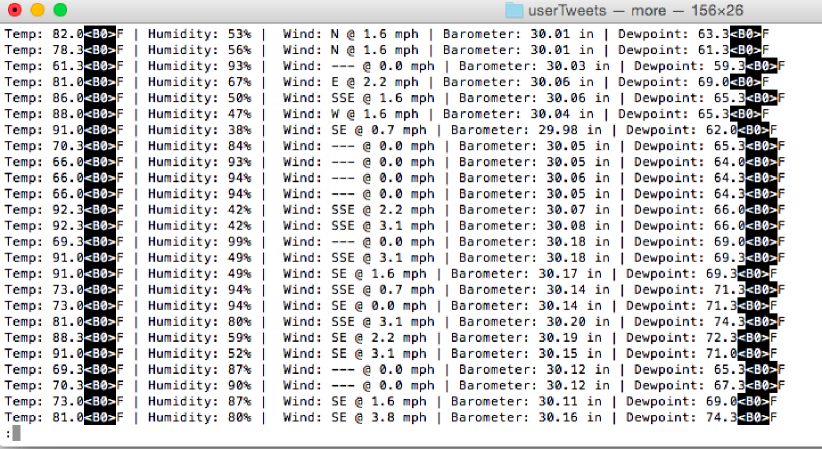The height and width of the screenshot is (449, 822).
Task: Pick the text "Wind: E @ 2.2 mph"
Action: tap(351, 82)
